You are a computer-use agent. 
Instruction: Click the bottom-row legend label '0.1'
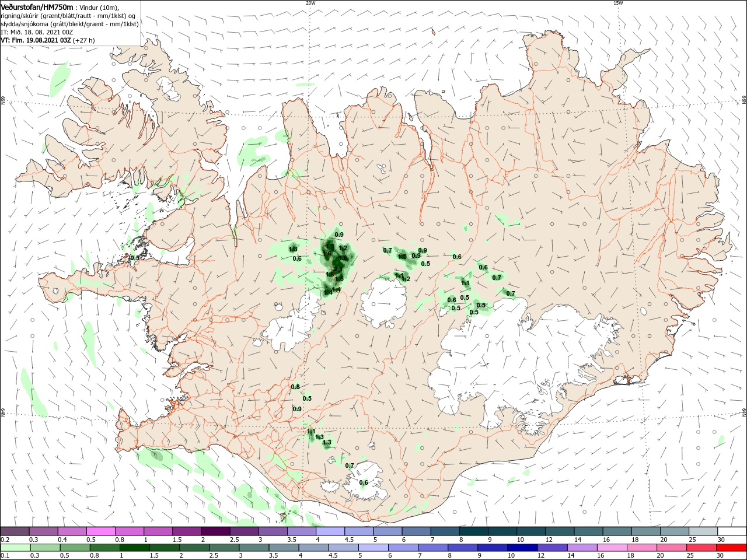click(x=5, y=556)
